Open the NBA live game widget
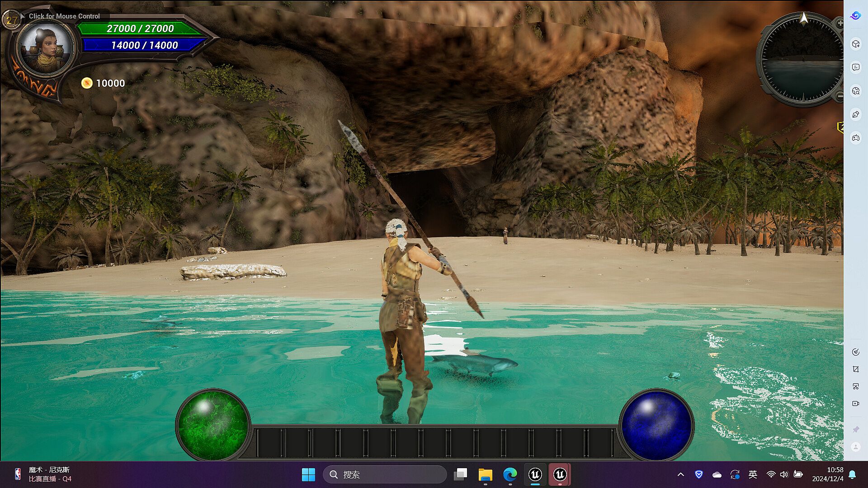Viewport: 868px width, 488px height. point(43,474)
